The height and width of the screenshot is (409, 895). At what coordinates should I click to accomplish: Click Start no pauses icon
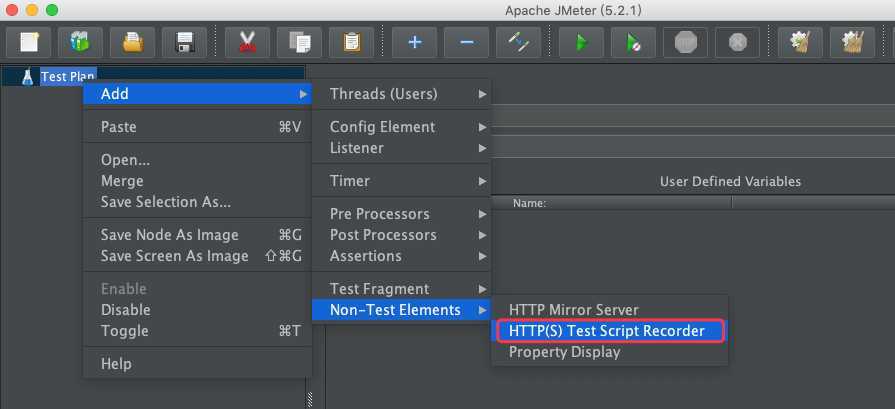click(x=633, y=42)
